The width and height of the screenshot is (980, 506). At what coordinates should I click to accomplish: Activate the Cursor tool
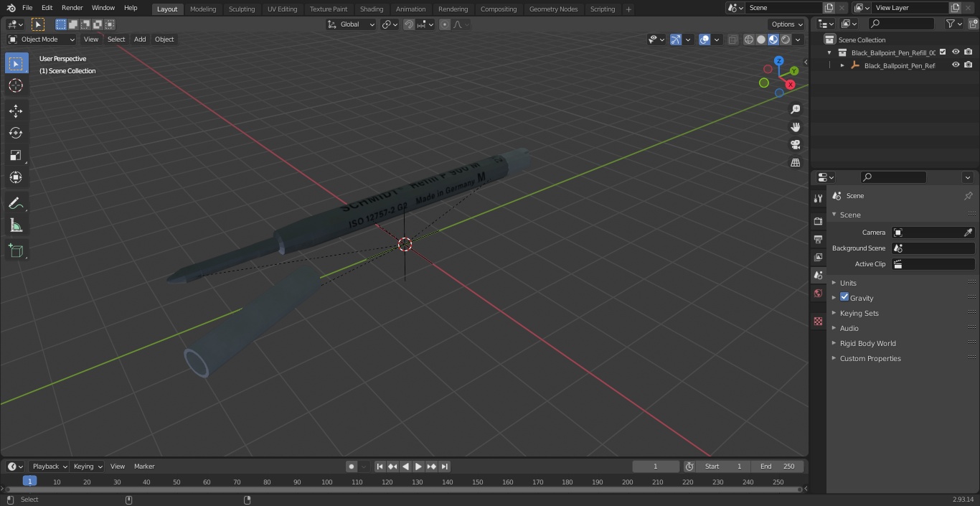tap(16, 85)
